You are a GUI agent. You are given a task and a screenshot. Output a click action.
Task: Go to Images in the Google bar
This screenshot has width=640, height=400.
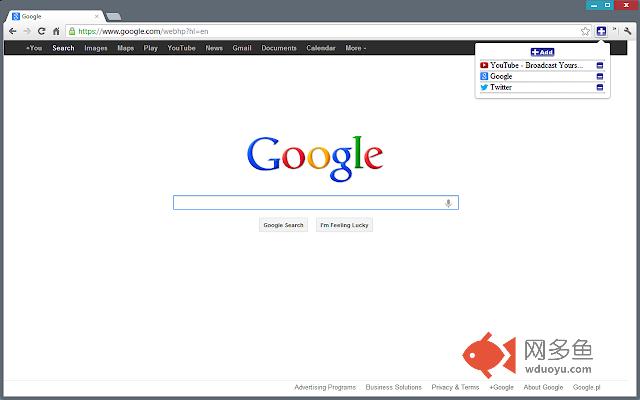96,48
